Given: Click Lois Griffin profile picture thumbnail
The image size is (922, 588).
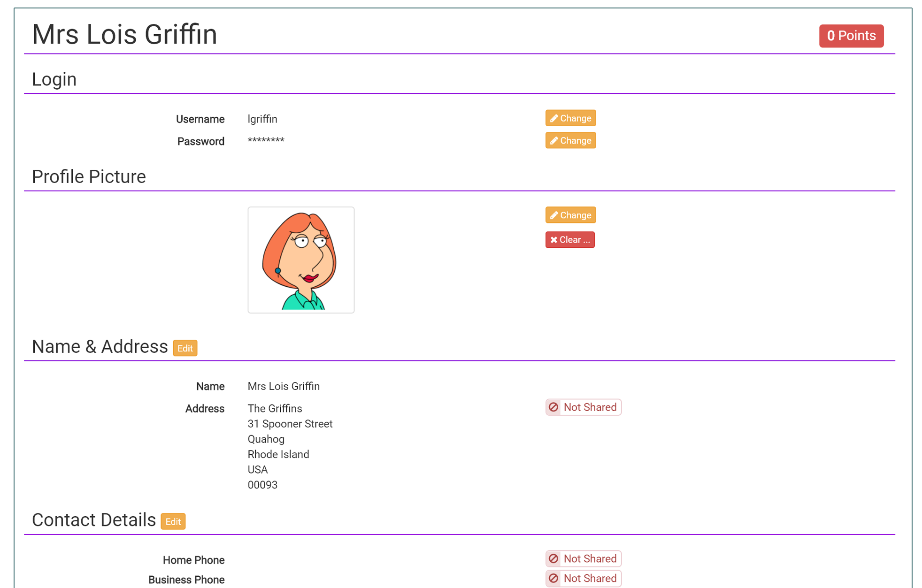Looking at the screenshot, I should pos(301,260).
